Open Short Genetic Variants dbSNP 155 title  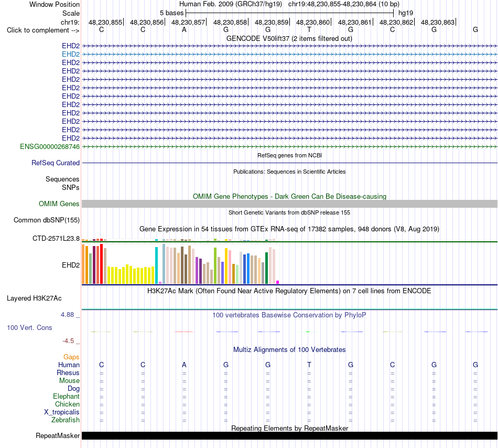[x=289, y=212]
